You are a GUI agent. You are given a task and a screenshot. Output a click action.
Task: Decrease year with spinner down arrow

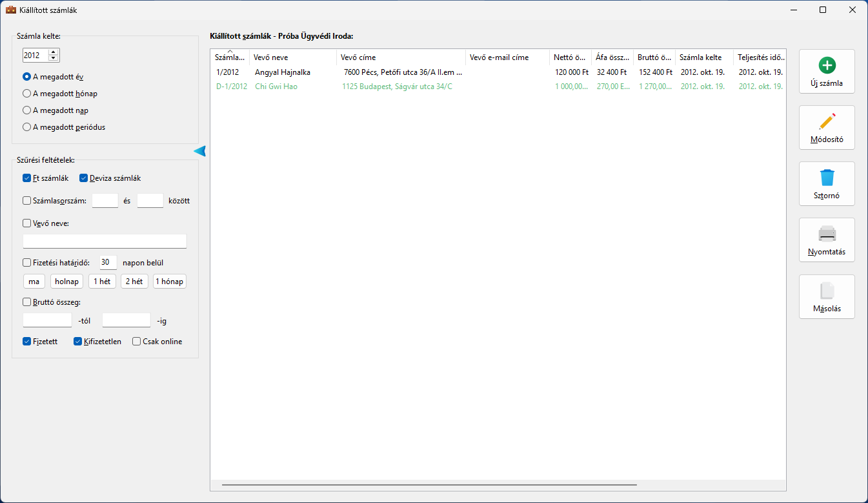[x=53, y=59]
